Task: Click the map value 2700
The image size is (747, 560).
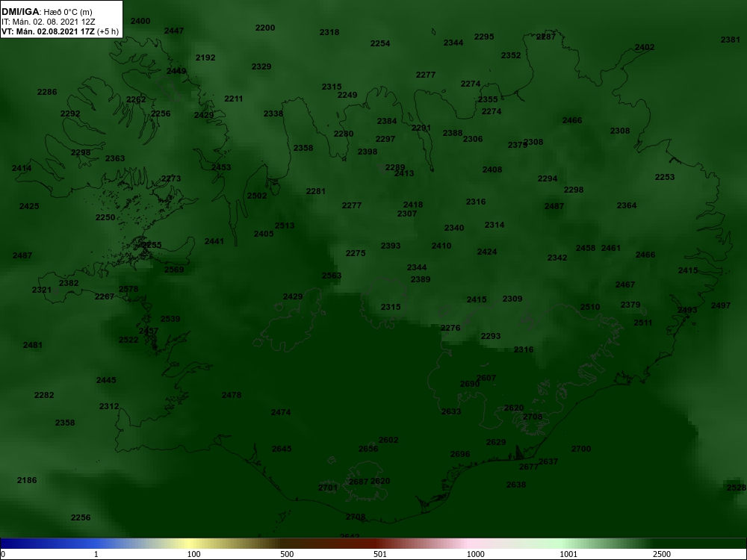Action: click(x=581, y=449)
